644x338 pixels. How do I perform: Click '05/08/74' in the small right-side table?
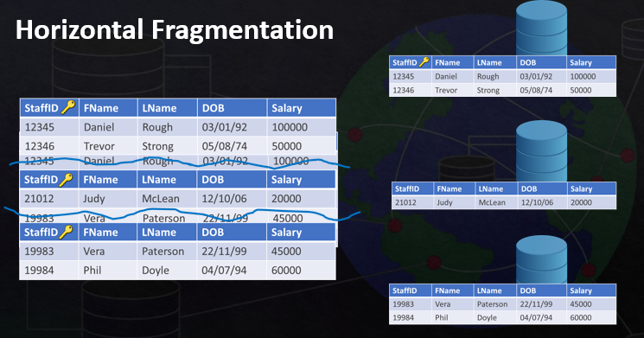[536, 91]
